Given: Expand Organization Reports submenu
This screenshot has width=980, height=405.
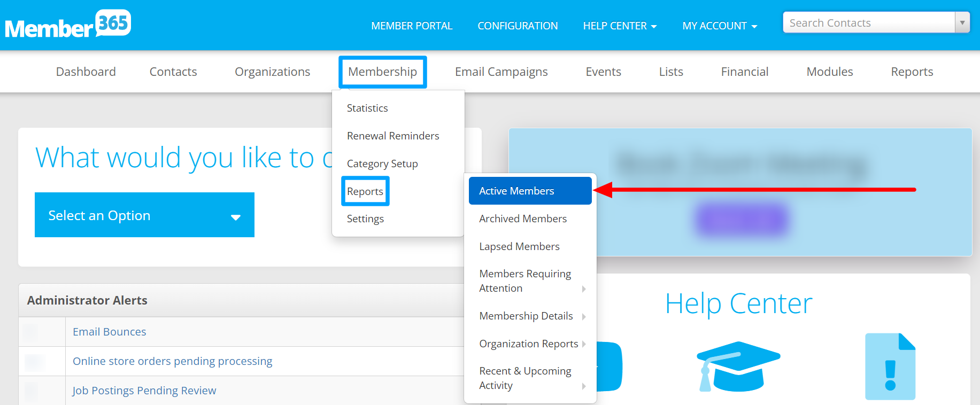Looking at the screenshot, I should (x=530, y=344).
